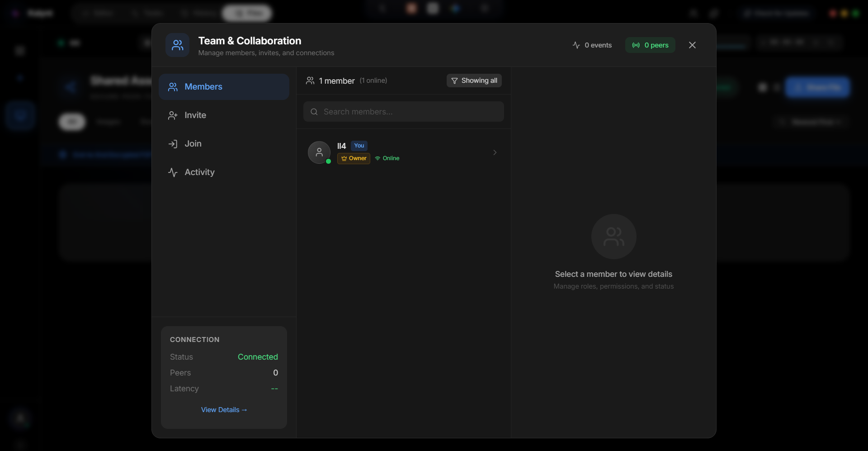868x451 pixels.
Task: Click the Online status indicator
Action: [387, 158]
